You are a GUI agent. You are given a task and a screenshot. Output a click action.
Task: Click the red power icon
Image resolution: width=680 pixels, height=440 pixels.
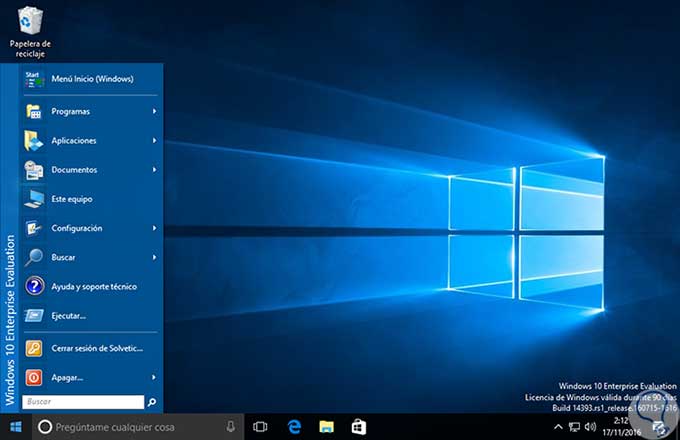point(34,377)
